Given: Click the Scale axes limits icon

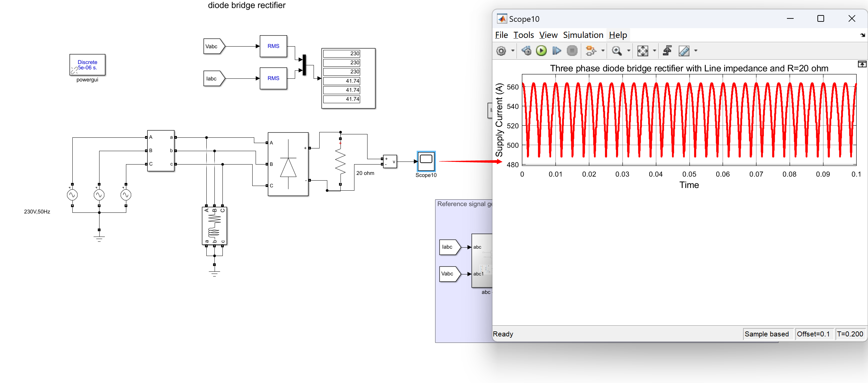Looking at the screenshot, I should 643,51.
